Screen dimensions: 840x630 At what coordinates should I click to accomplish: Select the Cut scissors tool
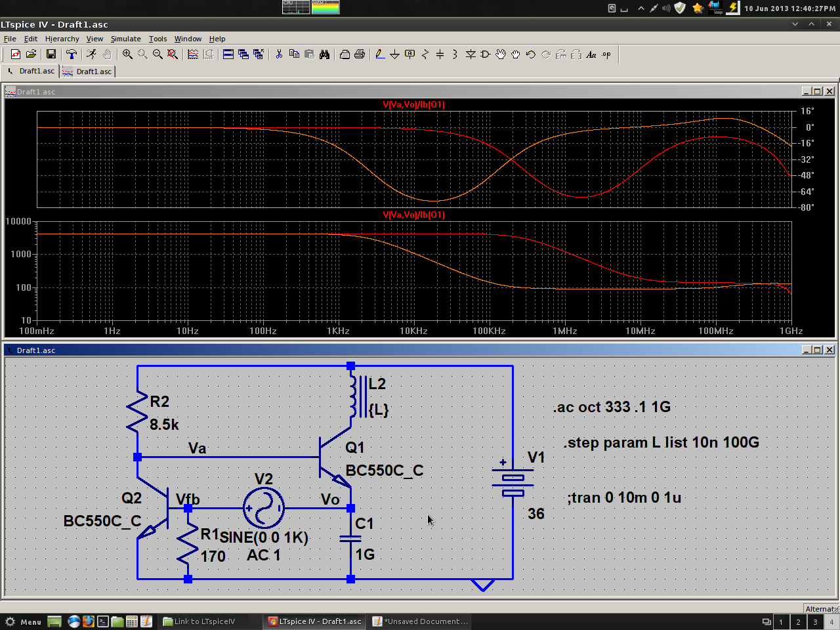tap(279, 54)
